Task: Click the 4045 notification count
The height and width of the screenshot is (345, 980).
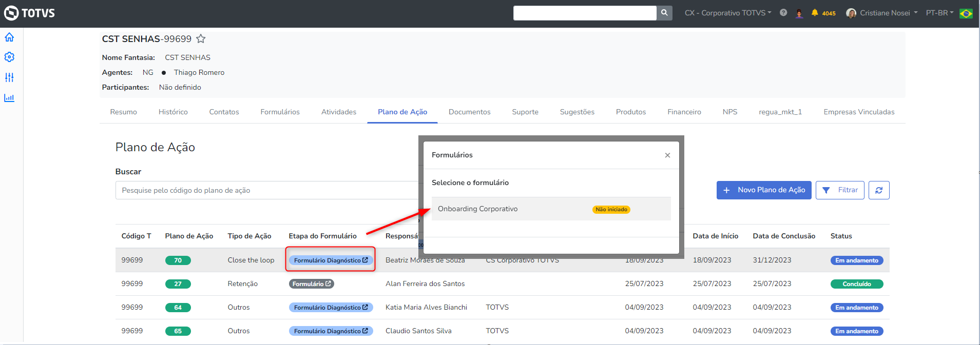Action: tap(829, 13)
